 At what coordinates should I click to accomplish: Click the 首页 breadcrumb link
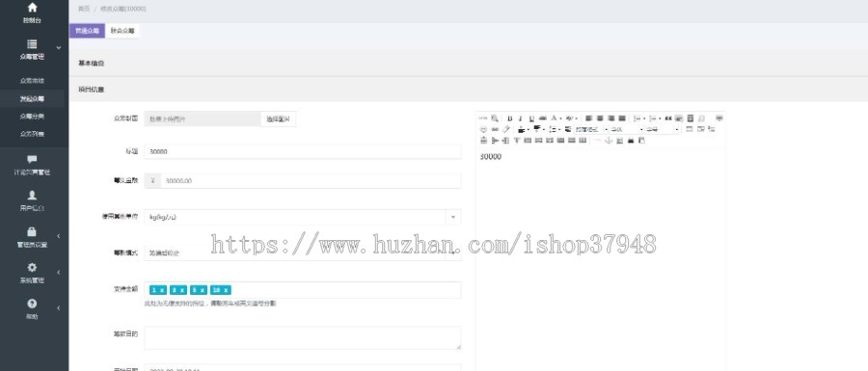[x=84, y=9]
